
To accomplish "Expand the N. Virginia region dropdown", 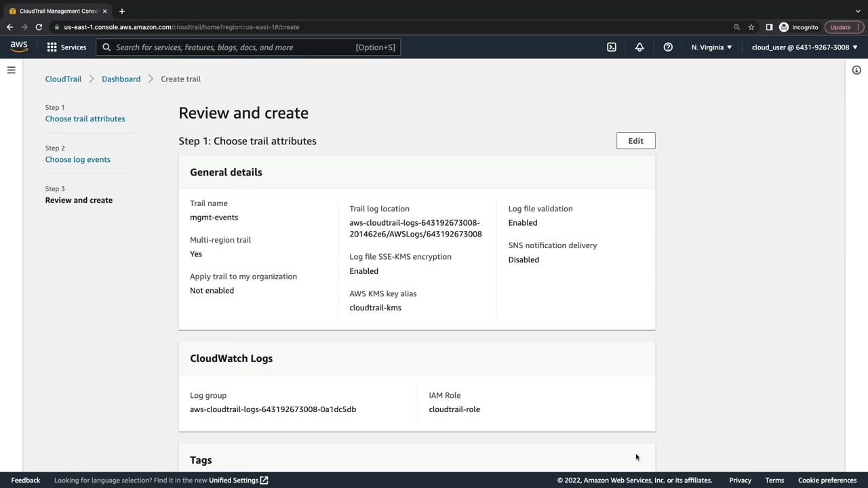I will click(711, 47).
